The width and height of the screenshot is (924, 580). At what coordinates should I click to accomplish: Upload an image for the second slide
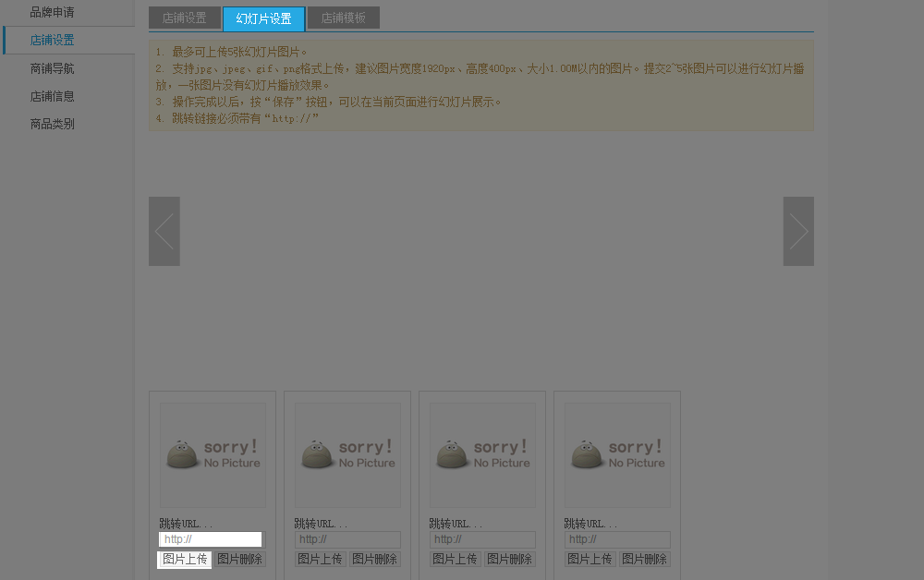tap(320, 560)
